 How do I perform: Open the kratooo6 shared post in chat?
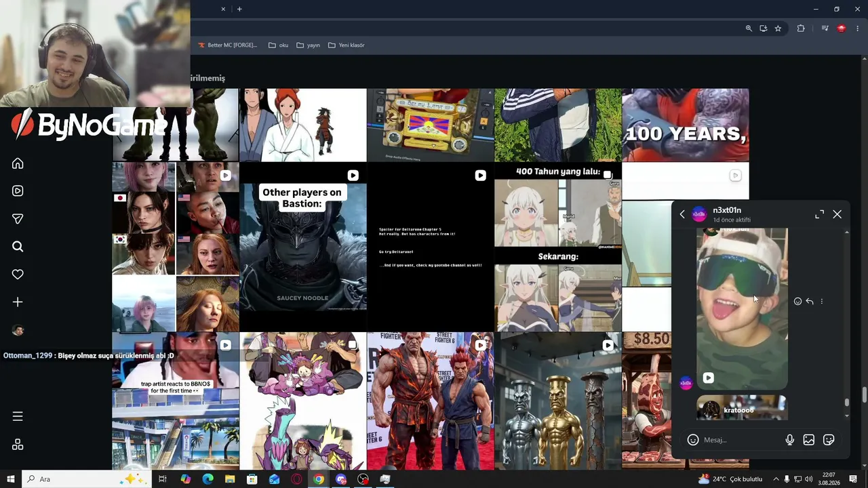pyautogui.click(x=743, y=408)
